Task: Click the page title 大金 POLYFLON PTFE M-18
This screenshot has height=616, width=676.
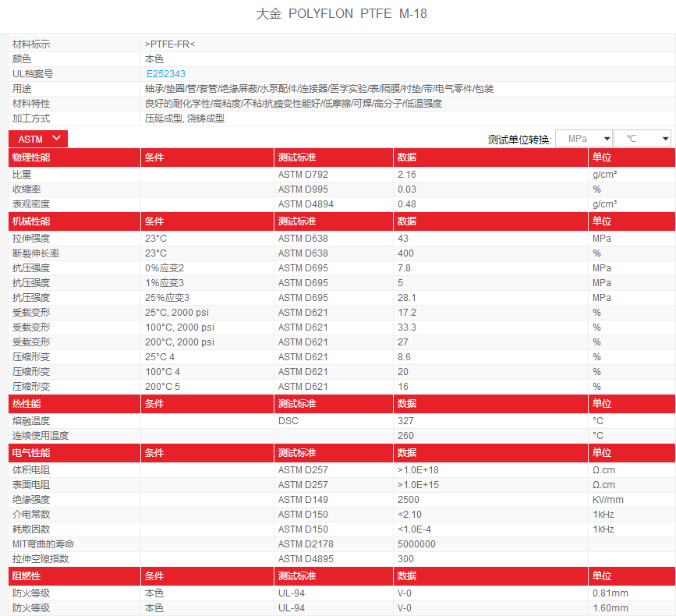Action: point(342,14)
